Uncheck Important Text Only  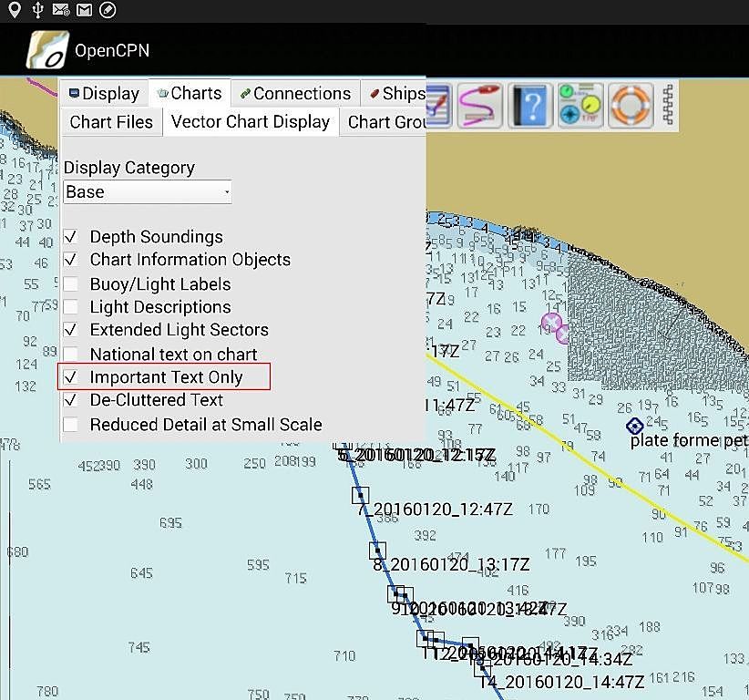click(x=71, y=377)
